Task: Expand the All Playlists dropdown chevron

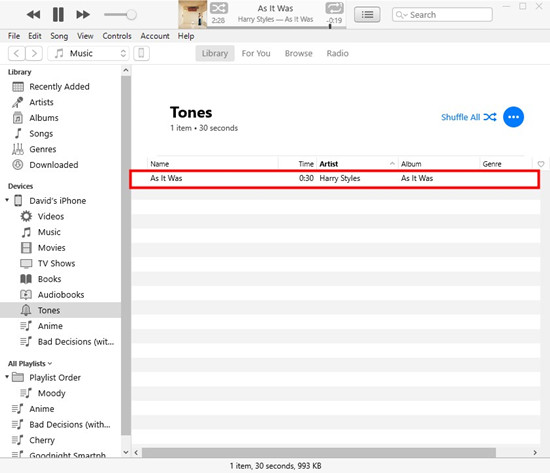Action: click(50, 364)
